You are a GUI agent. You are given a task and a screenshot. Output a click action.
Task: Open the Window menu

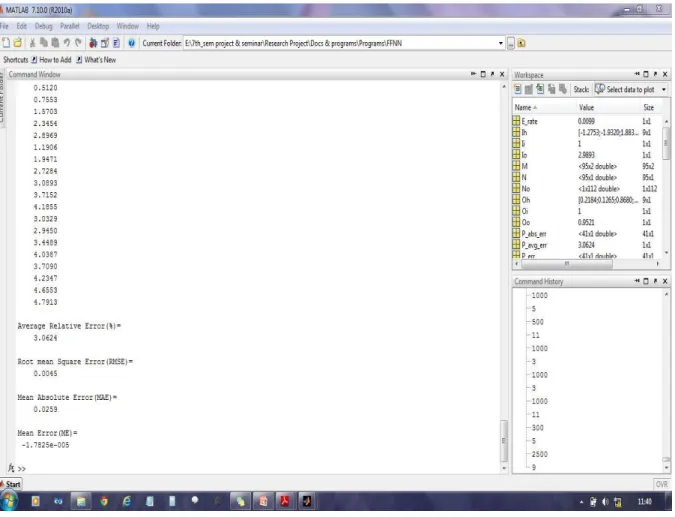128,26
